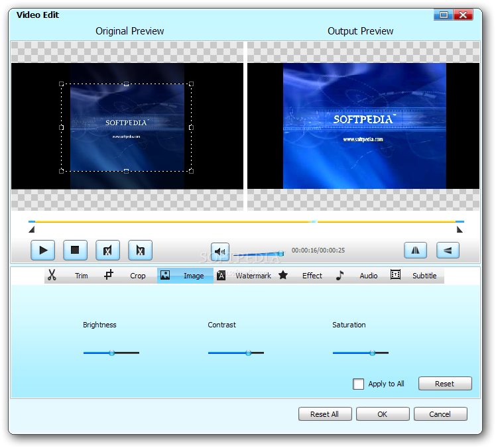Click the Saturation label
Image resolution: width=496 pixels, height=448 pixels.
(x=349, y=325)
